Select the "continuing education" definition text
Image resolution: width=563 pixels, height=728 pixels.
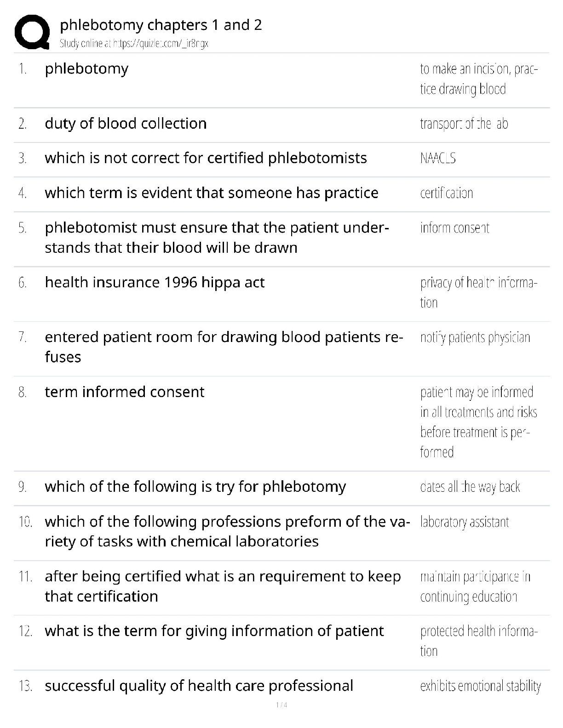click(x=469, y=597)
